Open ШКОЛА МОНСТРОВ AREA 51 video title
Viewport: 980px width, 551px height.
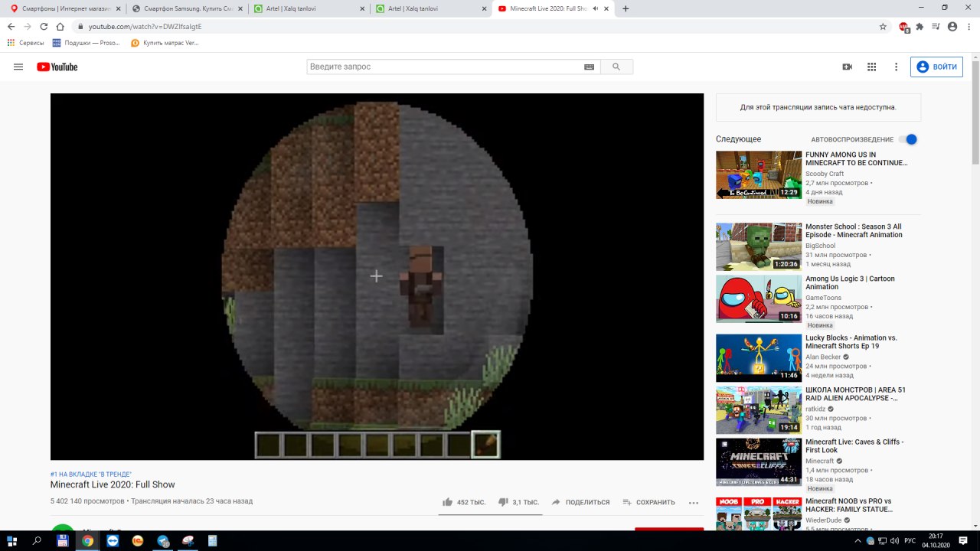[x=855, y=394]
